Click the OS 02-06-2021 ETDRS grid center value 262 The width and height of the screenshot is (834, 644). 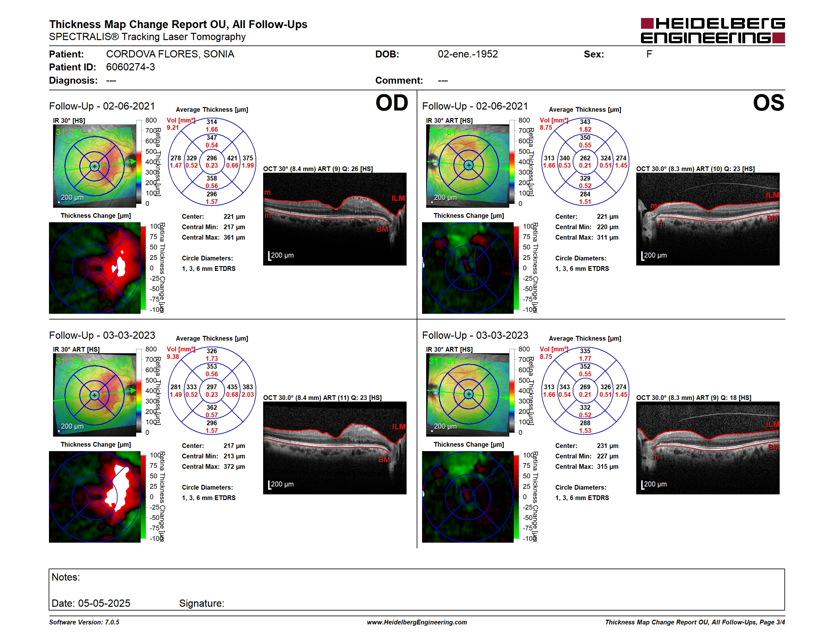585,158
